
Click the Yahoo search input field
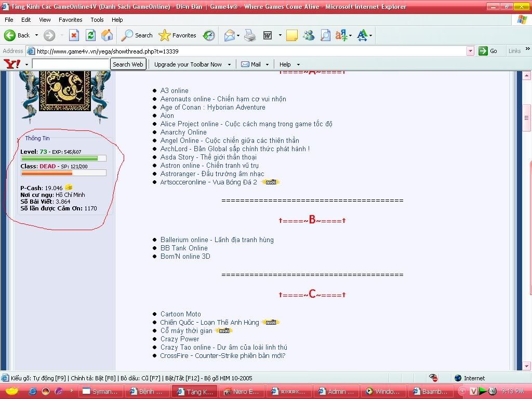(71, 64)
